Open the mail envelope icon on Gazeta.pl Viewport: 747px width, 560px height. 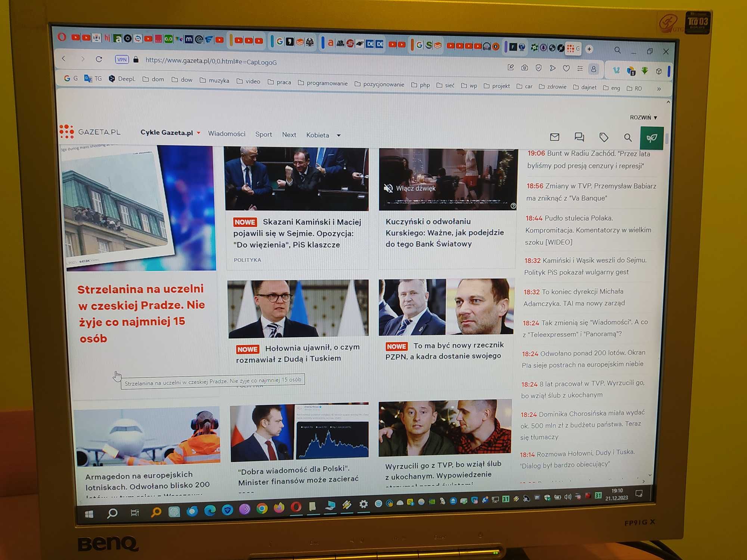point(555,137)
